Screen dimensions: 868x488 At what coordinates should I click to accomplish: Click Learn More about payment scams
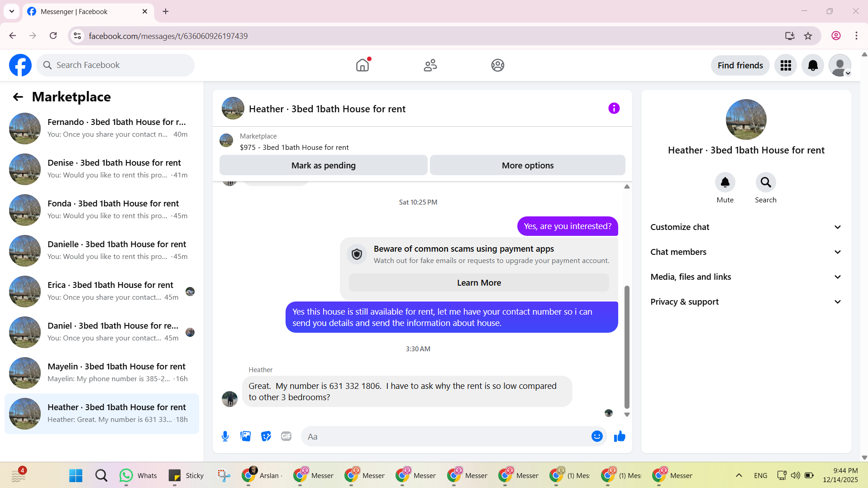click(479, 283)
